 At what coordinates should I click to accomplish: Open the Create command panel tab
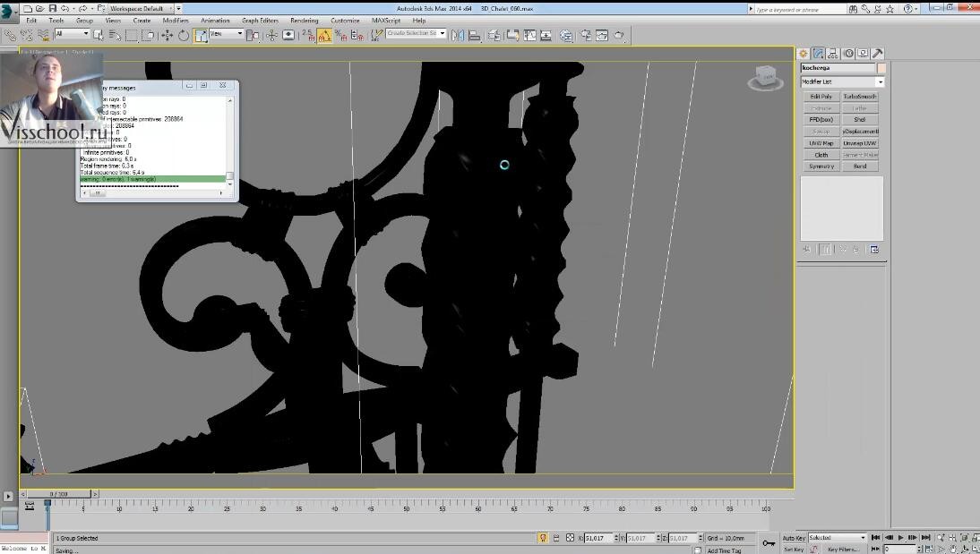coord(804,54)
